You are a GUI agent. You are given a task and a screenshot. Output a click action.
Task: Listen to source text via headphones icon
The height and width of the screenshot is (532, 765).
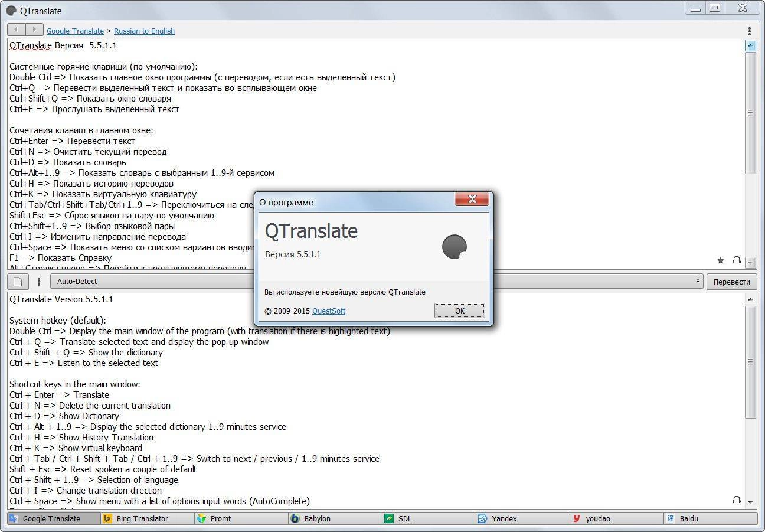(x=736, y=260)
